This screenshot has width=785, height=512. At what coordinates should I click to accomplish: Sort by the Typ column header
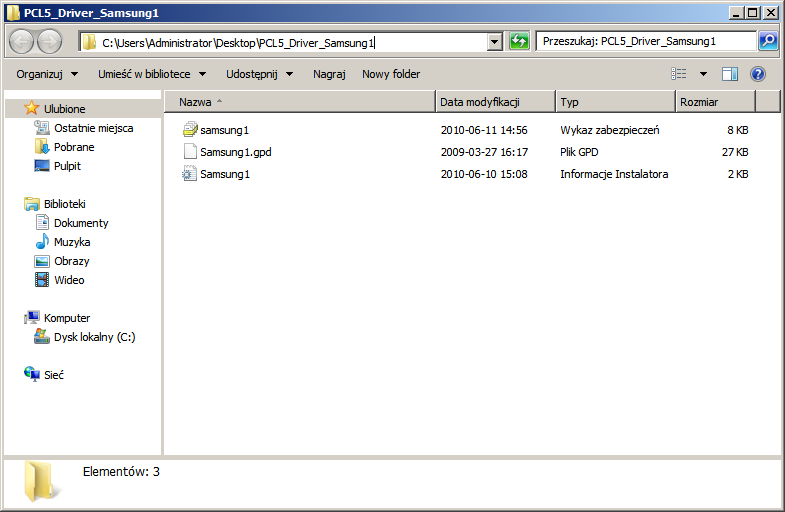tap(615, 102)
